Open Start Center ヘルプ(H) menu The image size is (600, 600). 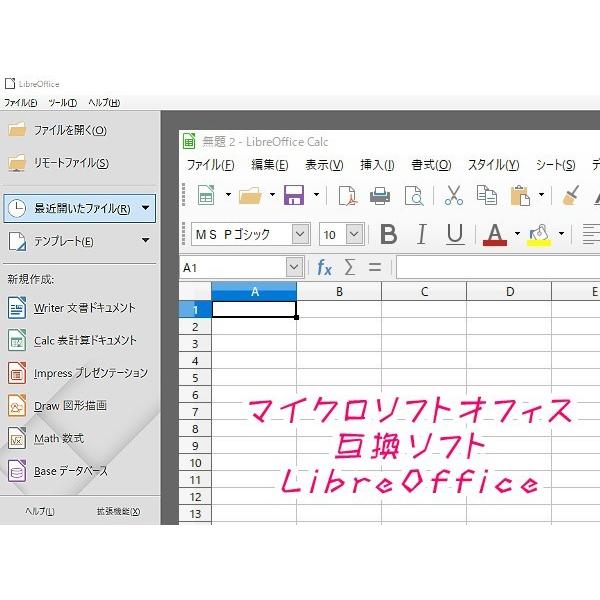[x=104, y=103]
